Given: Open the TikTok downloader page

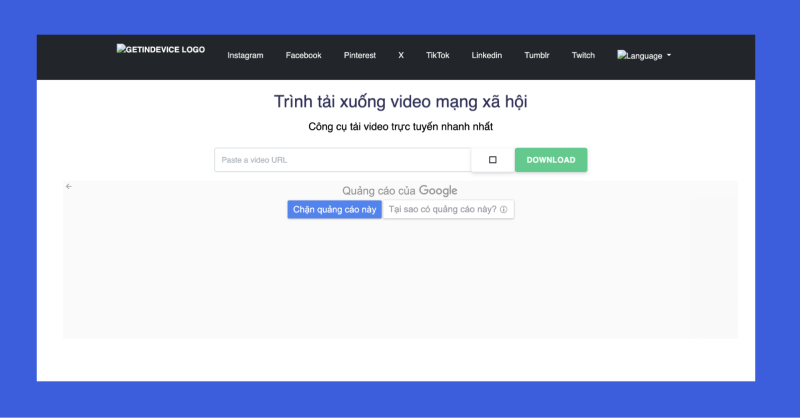Looking at the screenshot, I should coord(438,55).
